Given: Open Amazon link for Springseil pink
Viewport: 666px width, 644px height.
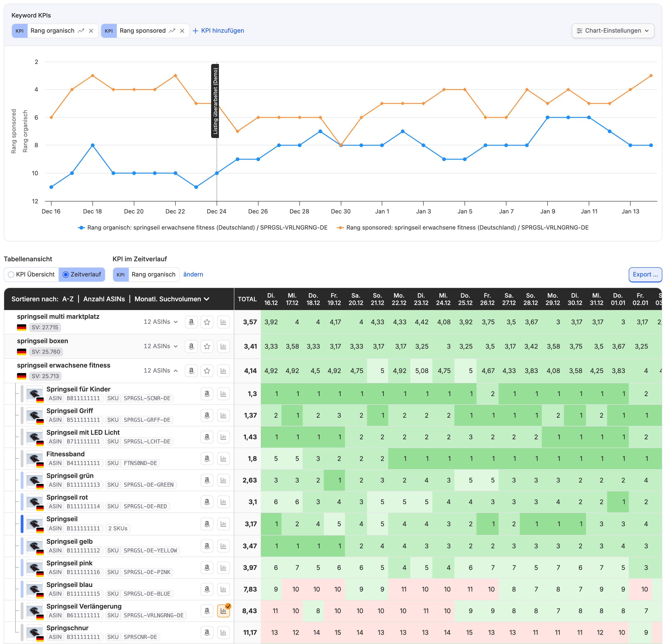Looking at the screenshot, I should click(x=207, y=567).
